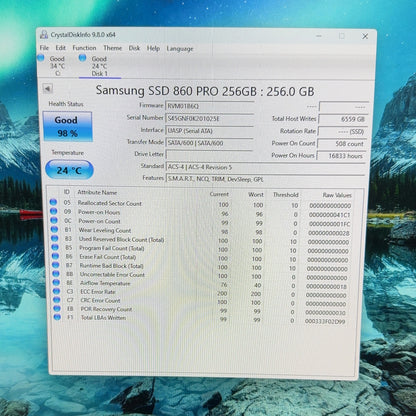Click status orb of Wear Leveling Count row
Viewport: 416px width, 416px height.
54,229
